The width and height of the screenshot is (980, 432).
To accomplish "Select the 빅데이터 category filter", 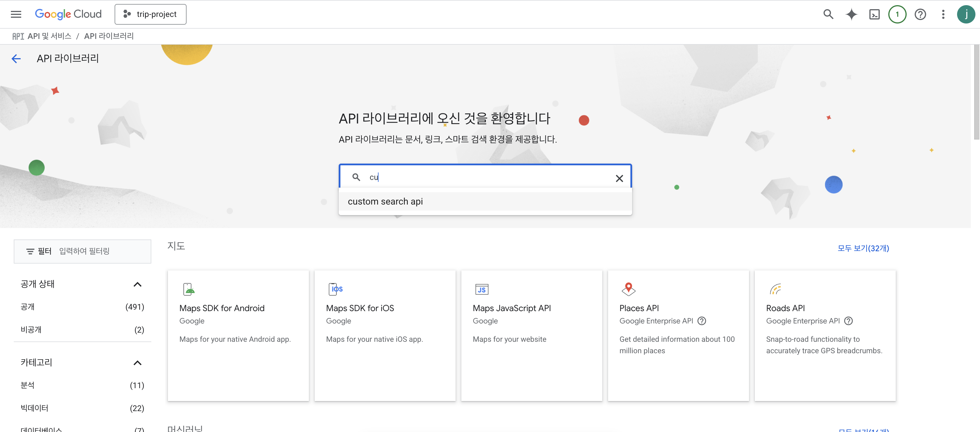I will coord(34,408).
